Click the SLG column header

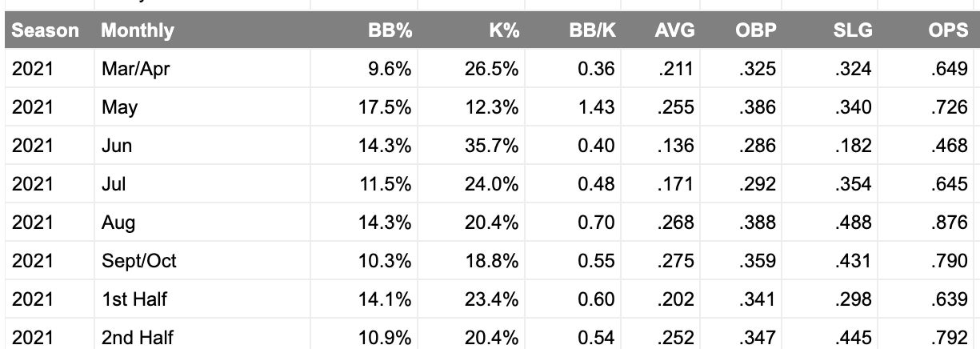(x=850, y=31)
